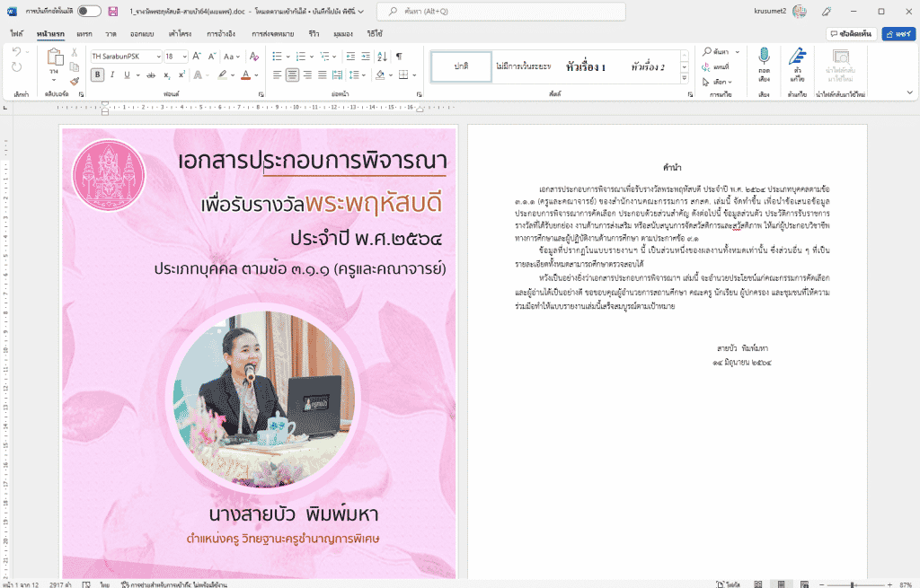Toggle Italic formatting
Viewport: 920px width, 588px height.
(112, 75)
